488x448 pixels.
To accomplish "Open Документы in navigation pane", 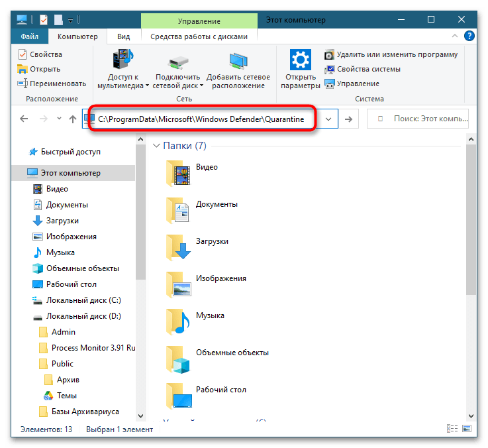I will 60,205.
